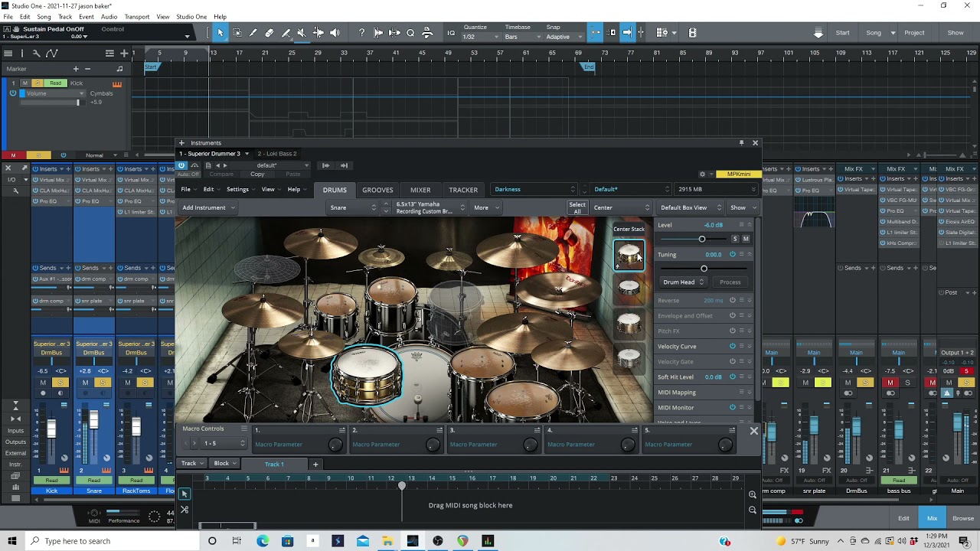Toggle Read automation on Kick track
Viewport: 980px width, 551px height.
coord(55,83)
